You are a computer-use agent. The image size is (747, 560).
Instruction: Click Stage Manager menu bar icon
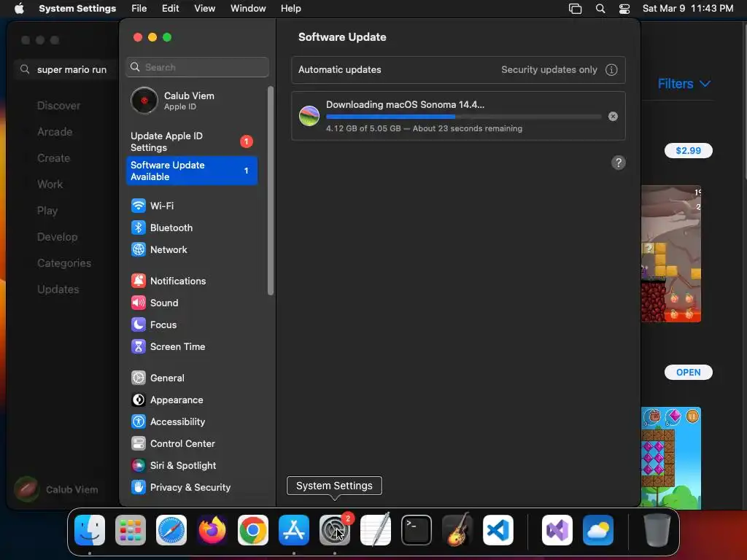[x=575, y=9]
